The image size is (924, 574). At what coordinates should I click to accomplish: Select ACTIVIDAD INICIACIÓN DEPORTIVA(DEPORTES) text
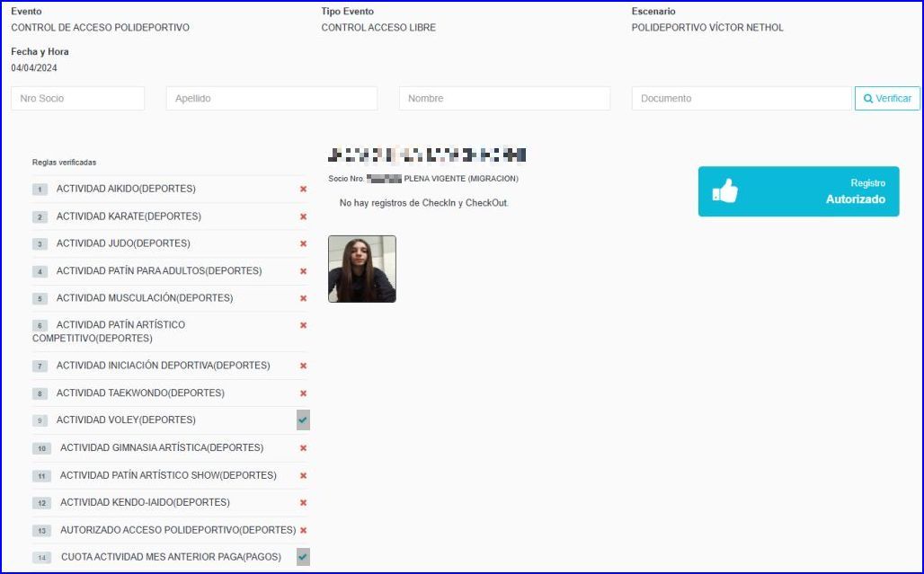[164, 366]
